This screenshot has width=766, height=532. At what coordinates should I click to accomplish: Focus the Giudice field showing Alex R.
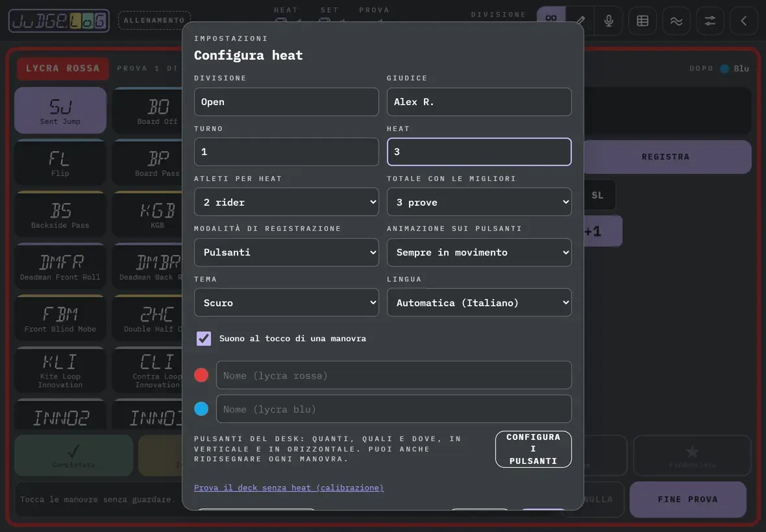click(479, 101)
